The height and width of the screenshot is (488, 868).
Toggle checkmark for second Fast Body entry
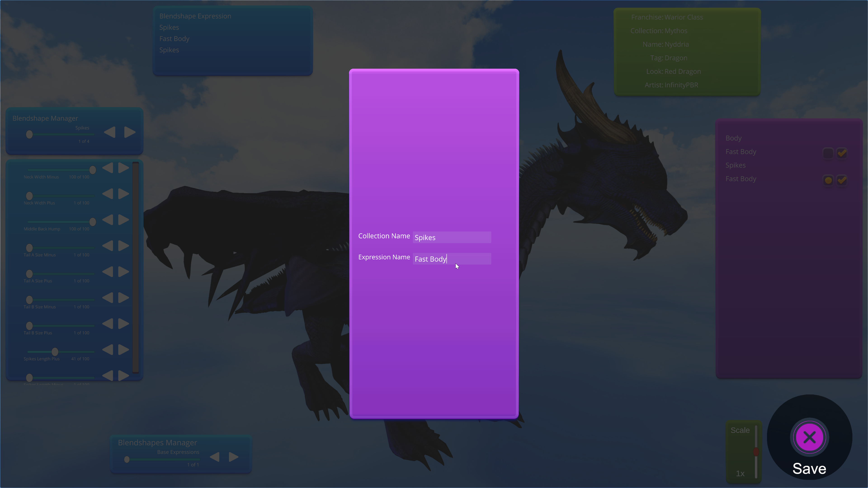(x=842, y=180)
